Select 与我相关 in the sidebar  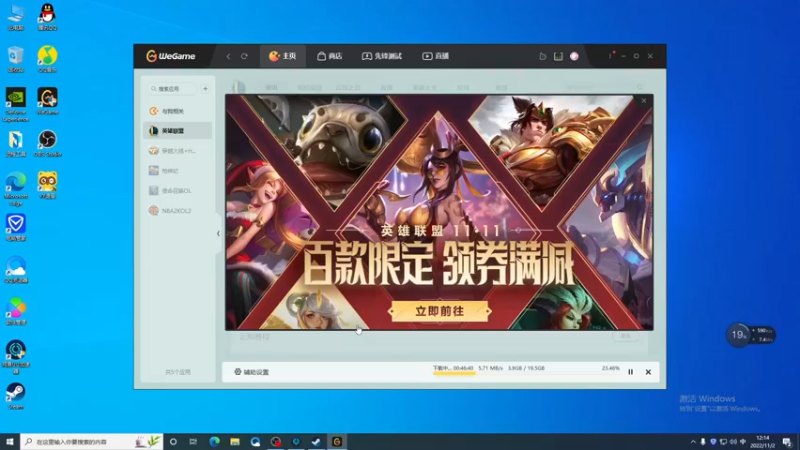(x=178, y=111)
